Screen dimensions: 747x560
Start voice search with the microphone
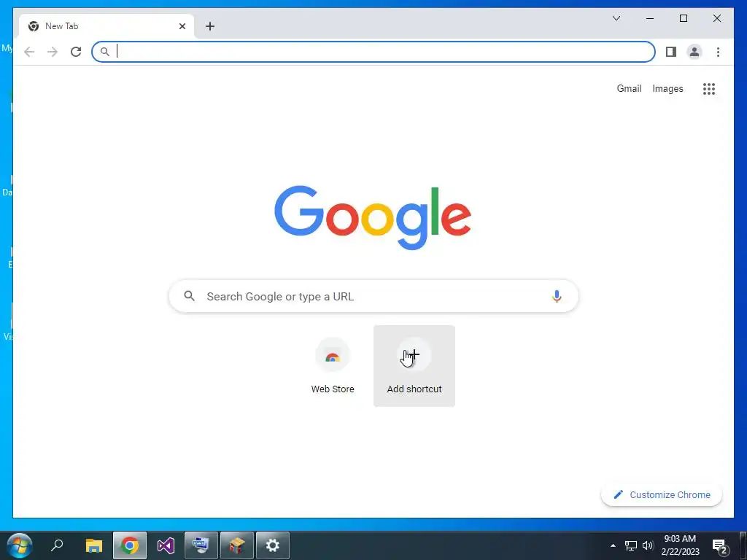pos(557,296)
